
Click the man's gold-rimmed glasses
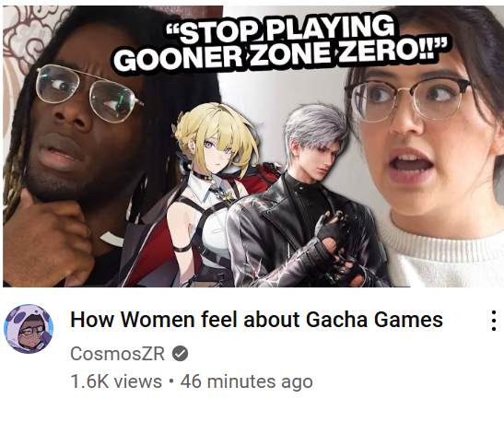coord(88,91)
